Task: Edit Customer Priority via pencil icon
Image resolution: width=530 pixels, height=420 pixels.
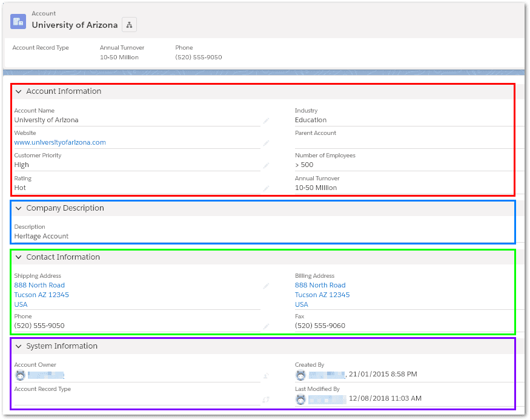Action: [x=265, y=165]
